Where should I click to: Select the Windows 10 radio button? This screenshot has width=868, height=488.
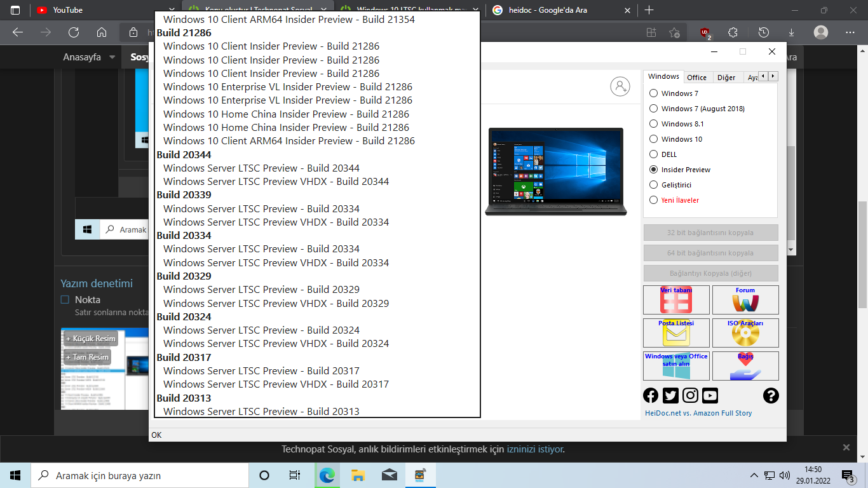click(x=653, y=139)
